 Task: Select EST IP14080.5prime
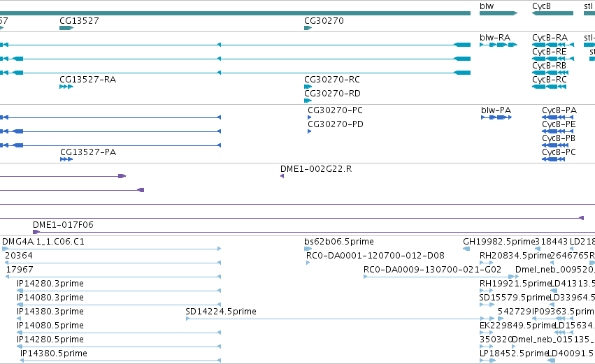[x=50, y=326]
